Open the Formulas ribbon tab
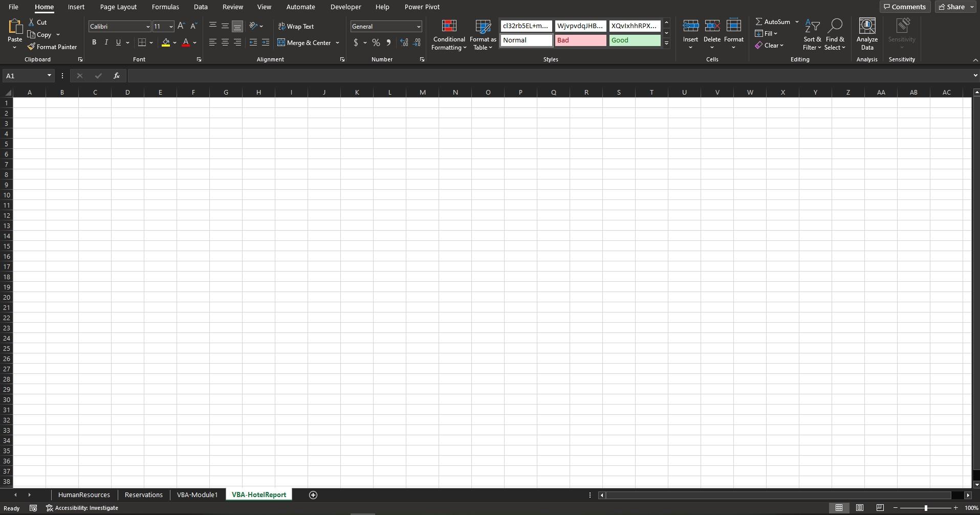 [x=165, y=7]
